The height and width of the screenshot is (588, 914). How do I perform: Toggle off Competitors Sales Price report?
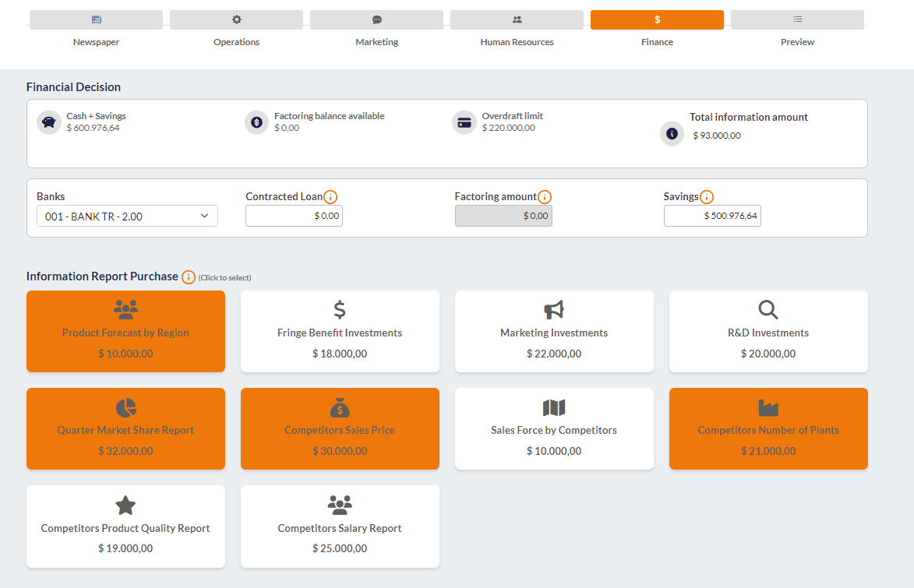(x=340, y=429)
